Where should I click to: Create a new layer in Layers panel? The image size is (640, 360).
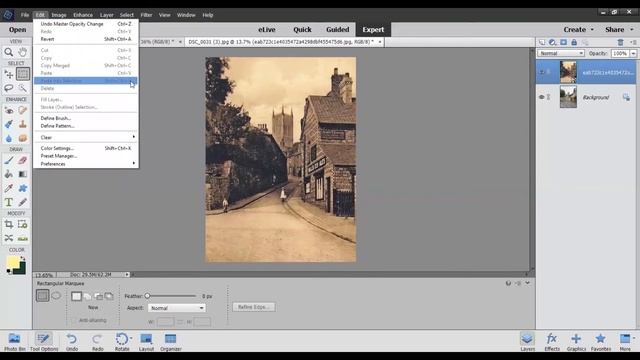click(x=542, y=42)
